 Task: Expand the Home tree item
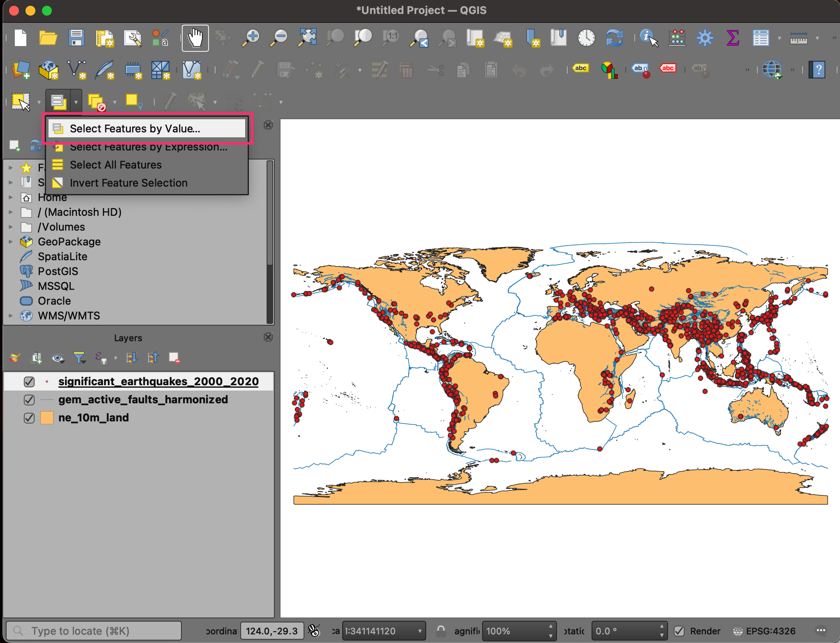click(11, 198)
